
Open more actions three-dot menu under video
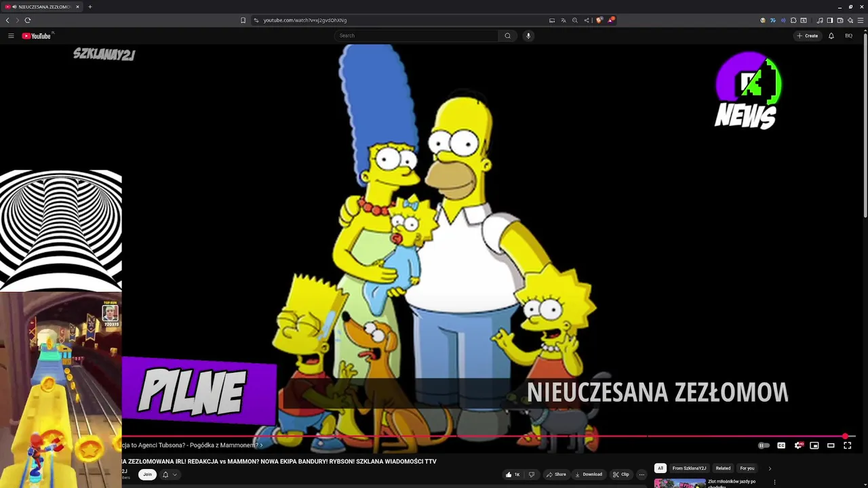pyautogui.click(x=642, y=474)
